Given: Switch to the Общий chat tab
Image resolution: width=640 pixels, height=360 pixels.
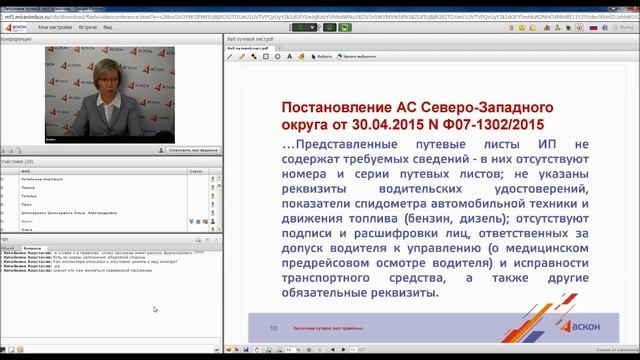Looking at the screenshot, I should click(8, 248).
